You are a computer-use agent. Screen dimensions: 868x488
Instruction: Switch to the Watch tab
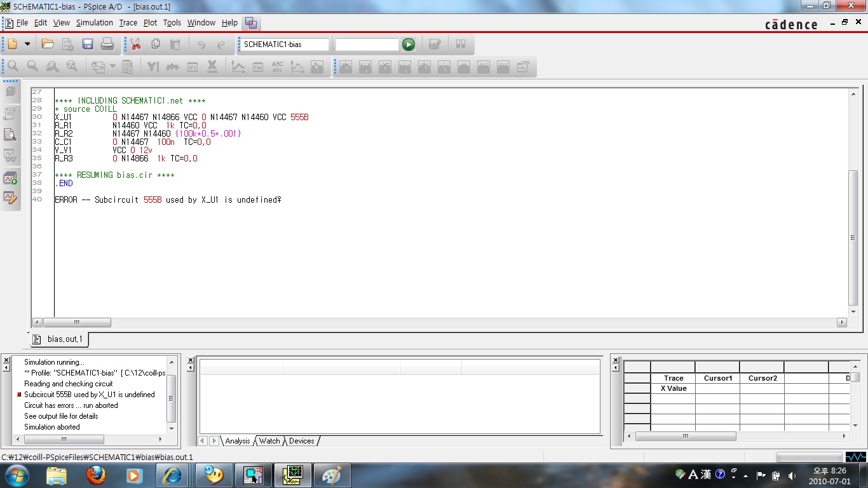[269, 440]
